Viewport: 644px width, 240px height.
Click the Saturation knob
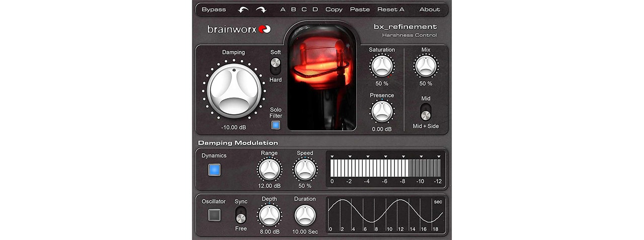pos(381,66)
